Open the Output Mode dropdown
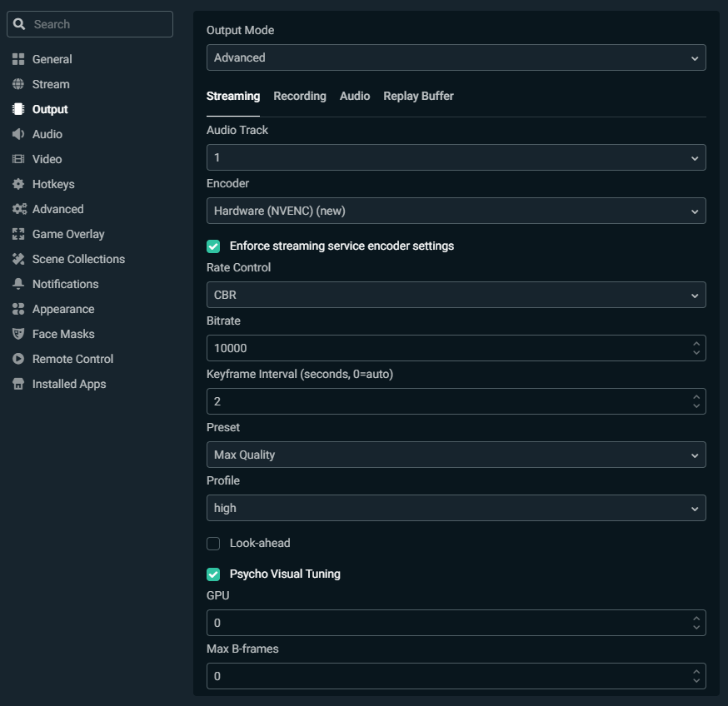This screenshot has width=728, height=706. [x=456, y=57]
